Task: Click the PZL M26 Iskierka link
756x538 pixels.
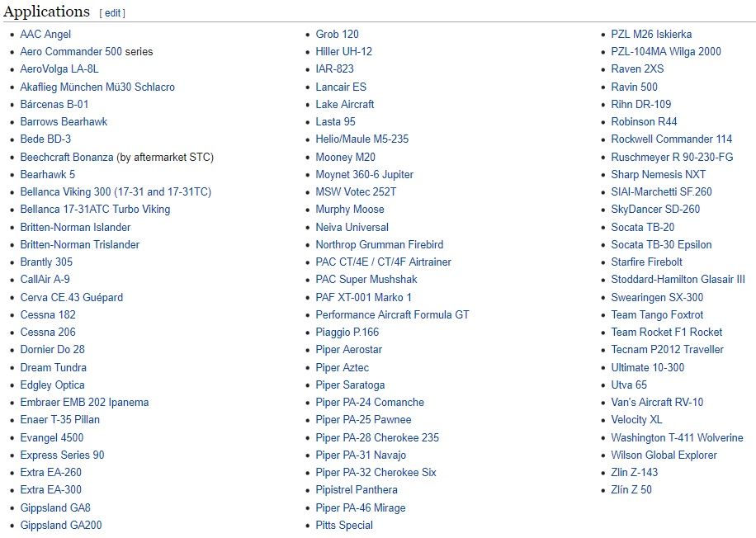Action: 651,34
